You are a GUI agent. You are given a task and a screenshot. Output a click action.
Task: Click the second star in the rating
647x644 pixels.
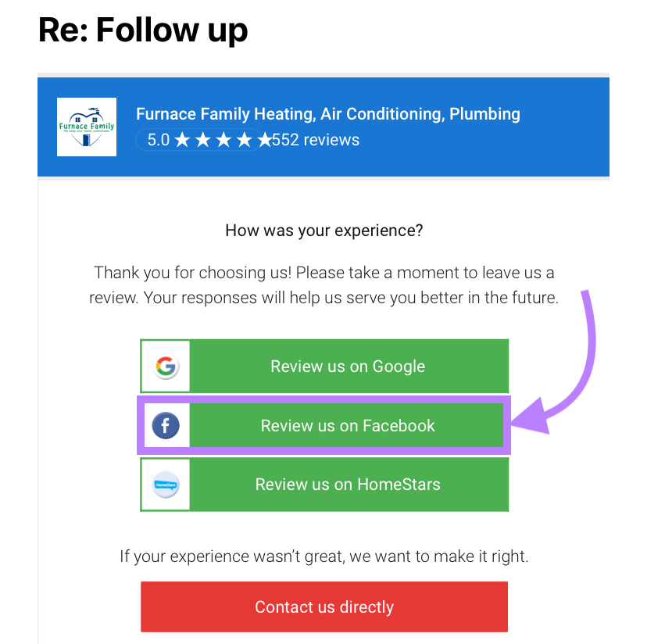point(202,140)
